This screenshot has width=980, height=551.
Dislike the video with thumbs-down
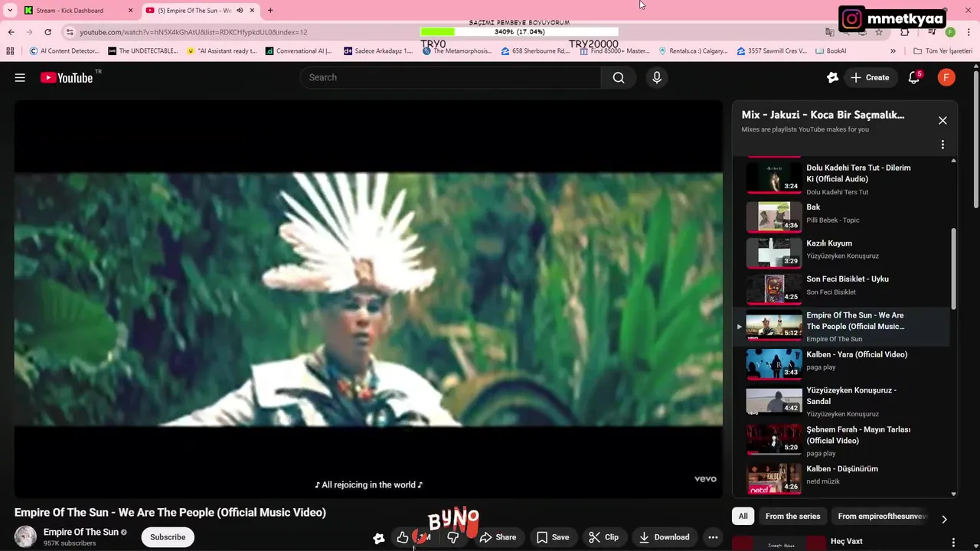(452, 537)
